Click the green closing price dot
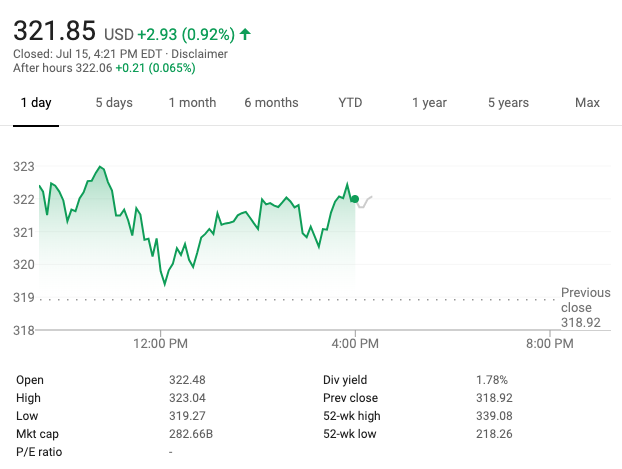 coord(355,199)
